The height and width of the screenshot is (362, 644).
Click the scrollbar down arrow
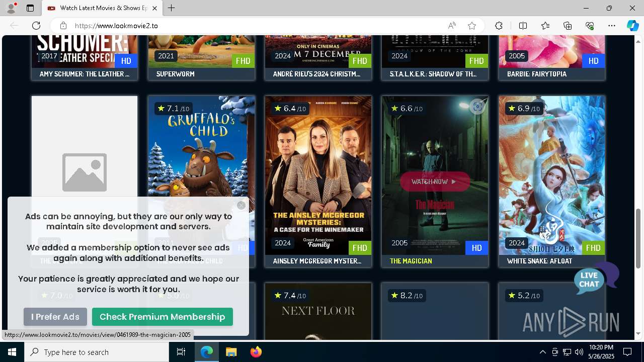638,334
